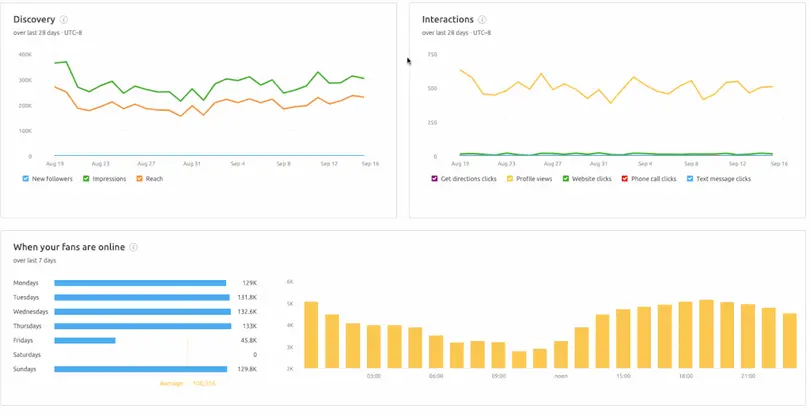The image size is (810, 417).
Task: Uncheck Phone call clicks in legend
Action: (624, 179)
